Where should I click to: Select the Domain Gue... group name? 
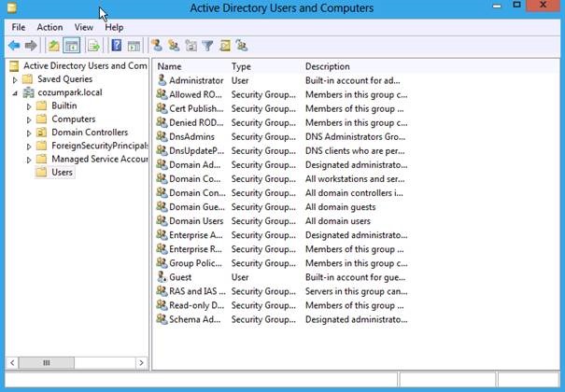click(x=197, y=207)
